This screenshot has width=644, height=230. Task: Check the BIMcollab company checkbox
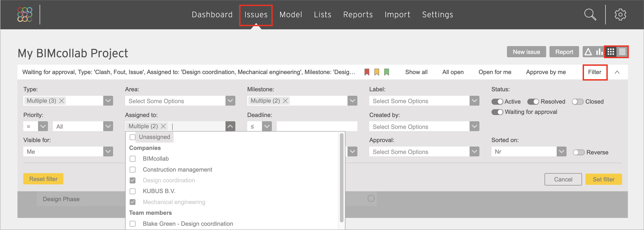pos(133,159)
